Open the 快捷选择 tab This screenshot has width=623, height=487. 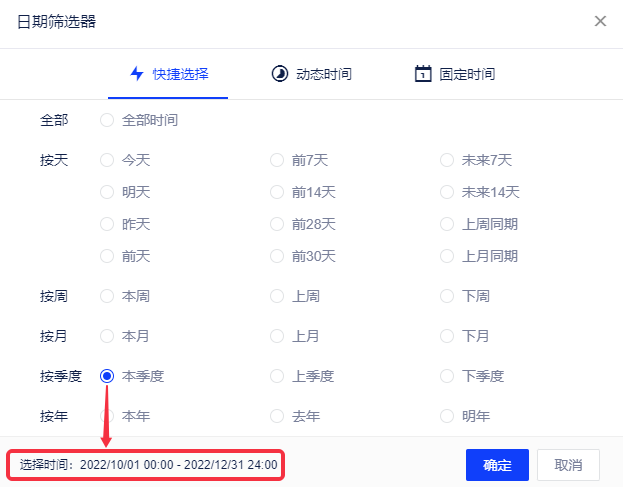168,74
